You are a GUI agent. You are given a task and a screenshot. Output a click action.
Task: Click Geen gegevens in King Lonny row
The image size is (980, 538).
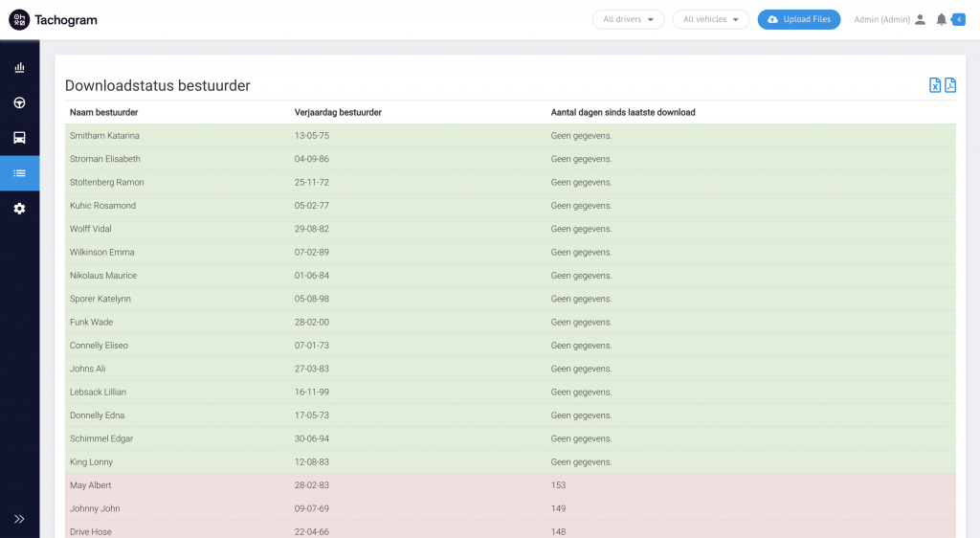point(581,462)
